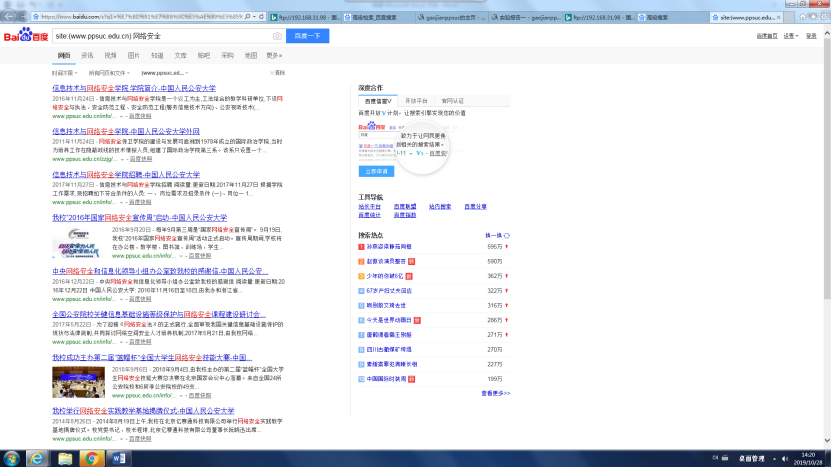The width and height of the screenshot is (831, 468).
Task: Click the browser address bar URL
Action: [x=142, y=17]
